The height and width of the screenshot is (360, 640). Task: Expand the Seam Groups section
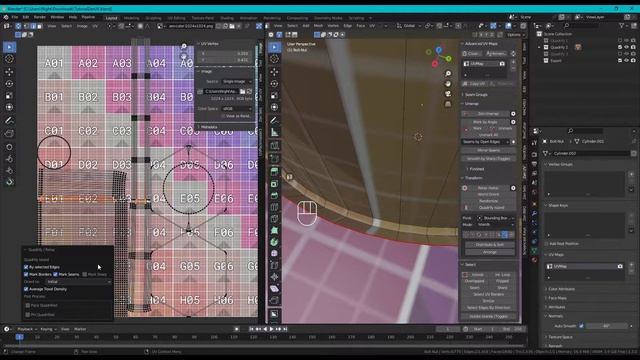coord(476,95)
